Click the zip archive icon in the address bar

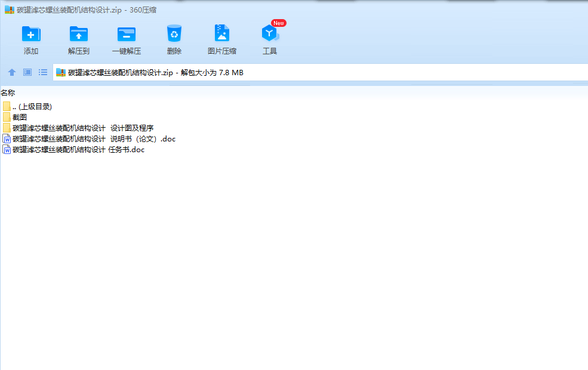[61, 73]
